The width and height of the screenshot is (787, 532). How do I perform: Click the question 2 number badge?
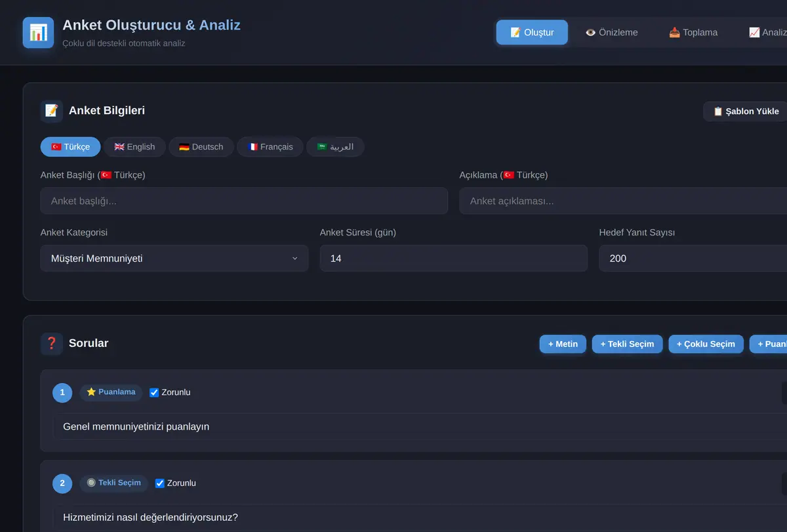coord(62,484)
